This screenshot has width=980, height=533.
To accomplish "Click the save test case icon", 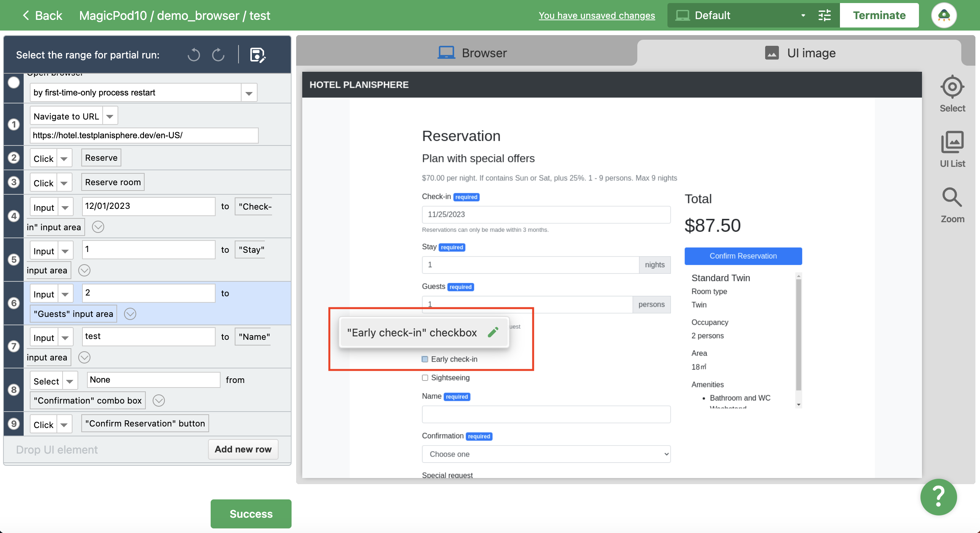I will coord(258,55).
